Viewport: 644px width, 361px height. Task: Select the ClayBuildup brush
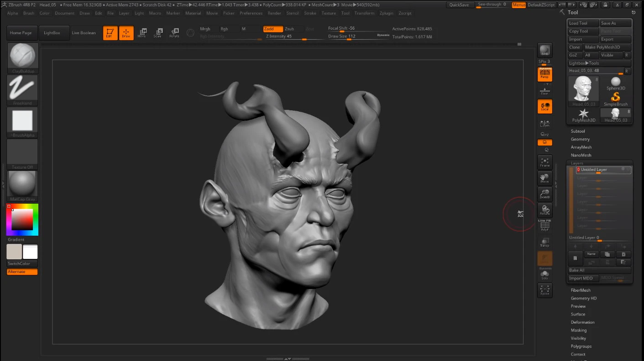pos(22,58)
